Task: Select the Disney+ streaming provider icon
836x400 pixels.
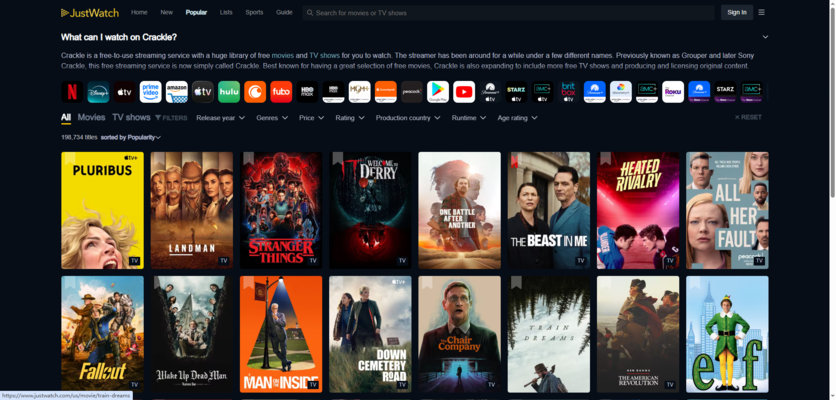Action: [98, 93]
